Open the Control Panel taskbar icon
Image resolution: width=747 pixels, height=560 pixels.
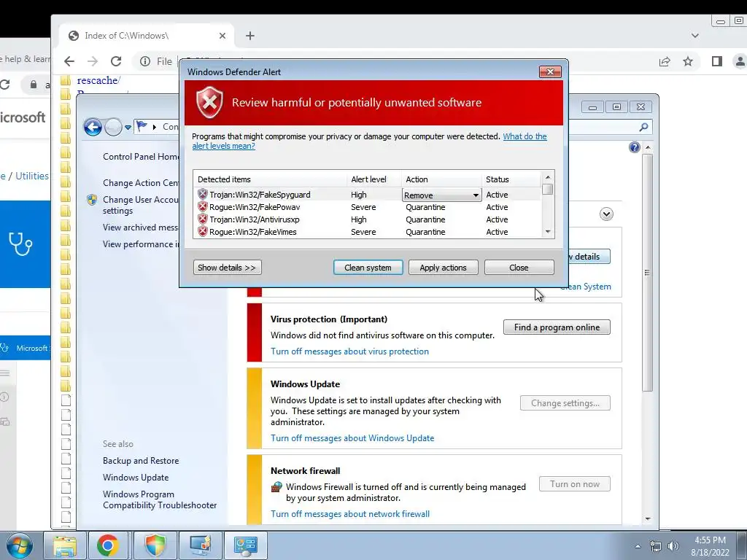[x=246, y=545]
